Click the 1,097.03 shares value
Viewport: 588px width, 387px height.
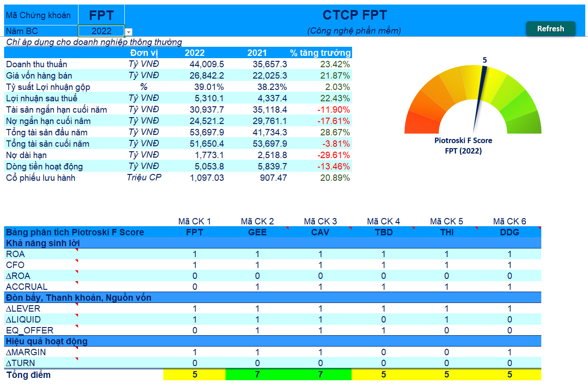coord(207,178)
